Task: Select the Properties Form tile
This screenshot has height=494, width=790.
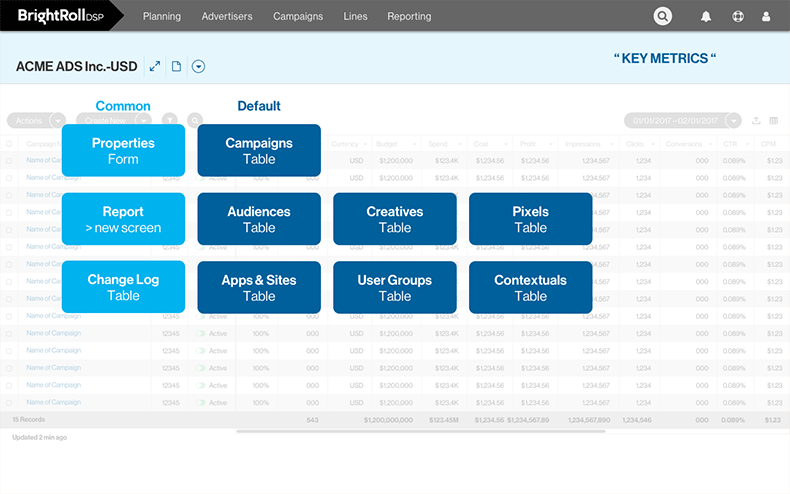Action: pos(123,150)
